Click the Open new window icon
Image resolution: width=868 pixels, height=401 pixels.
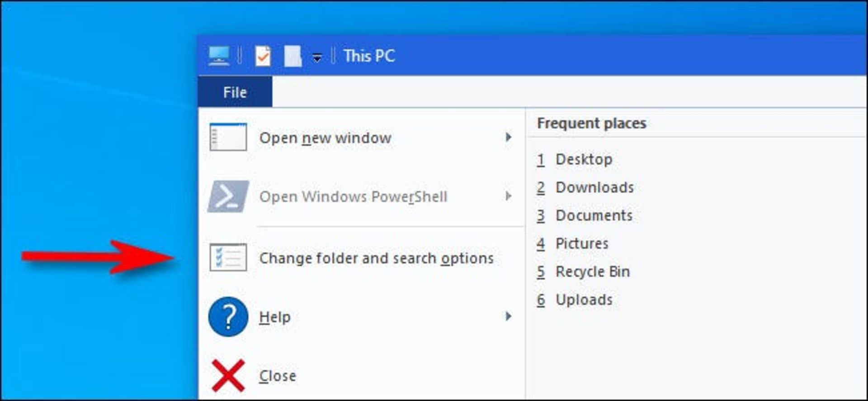pos(228,137)
